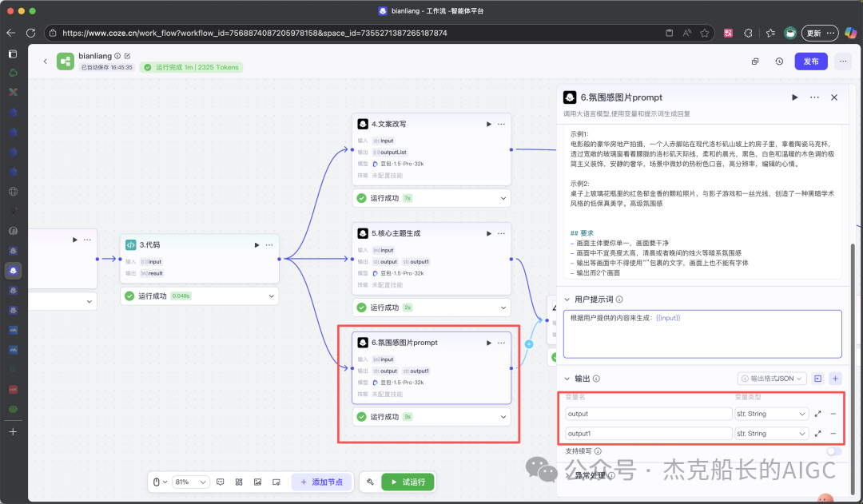Remove the output1 variable row
Image resolution: width=863 pixels, height=504 pixels.
click(833, 434)
